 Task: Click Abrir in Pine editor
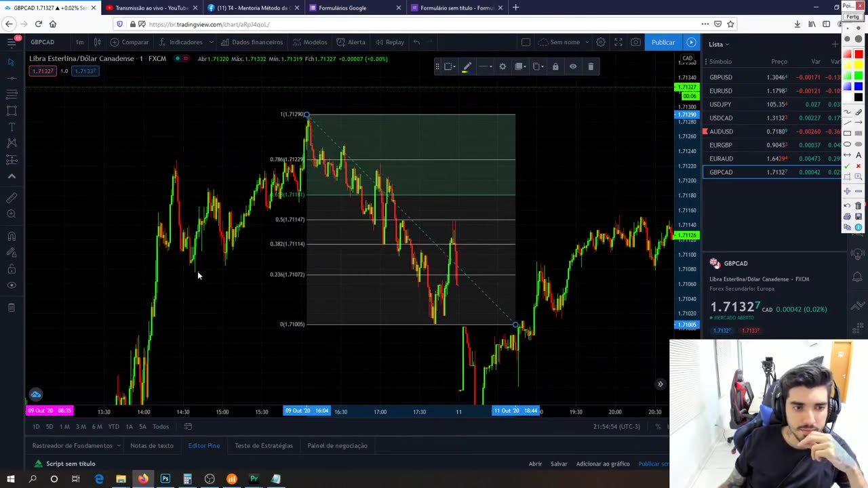coord(535,464)
